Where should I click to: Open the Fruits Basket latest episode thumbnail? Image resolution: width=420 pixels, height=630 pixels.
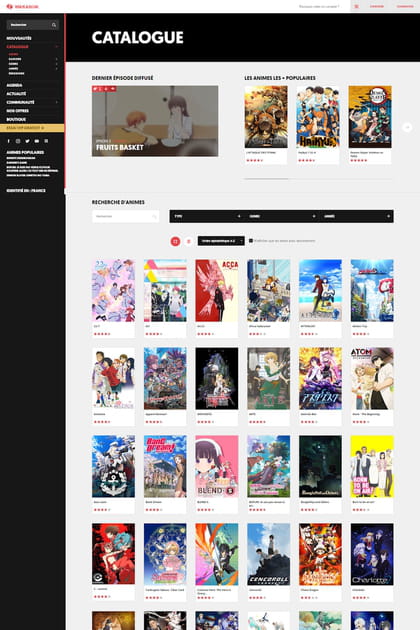(x=155, y=121)
